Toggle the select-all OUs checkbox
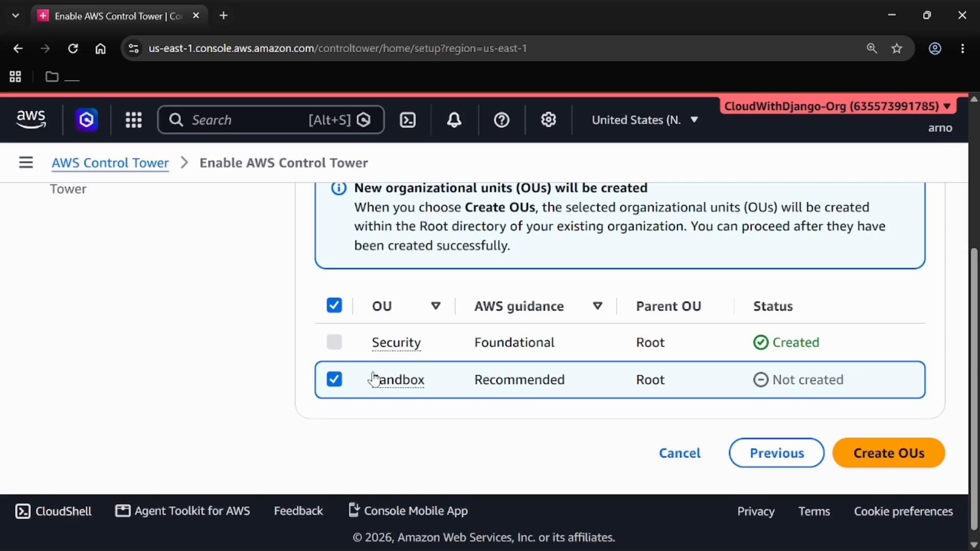The image size is (980, 551). click(334, 306)
